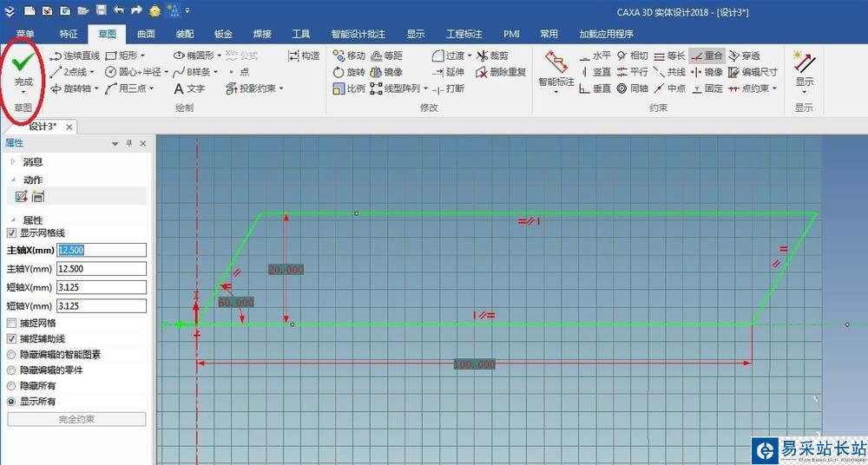Screen dimensions: 868x465
Task: Open the 圆心+半径 circle dropdown
Action: click(x=166, y=73)
